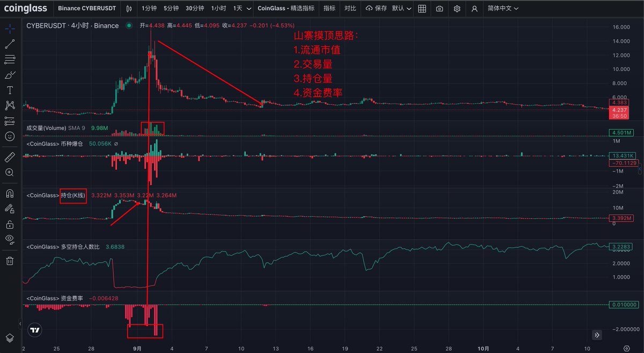The width and height of the screenshot is (644, 353).
Task: Toggle magnet mode for drawings
Action: (10, 193)
